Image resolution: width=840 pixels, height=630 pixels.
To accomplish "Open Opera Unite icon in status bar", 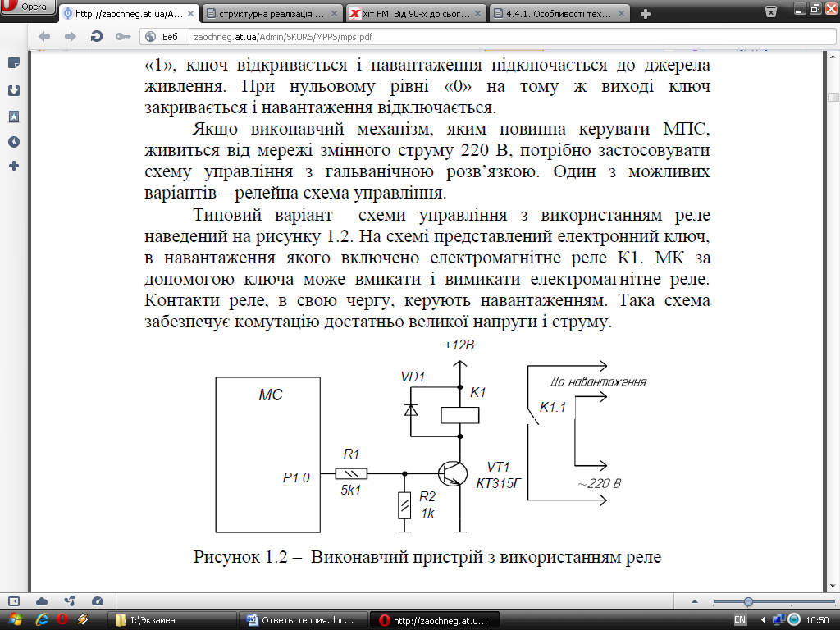I will point(70,601).
